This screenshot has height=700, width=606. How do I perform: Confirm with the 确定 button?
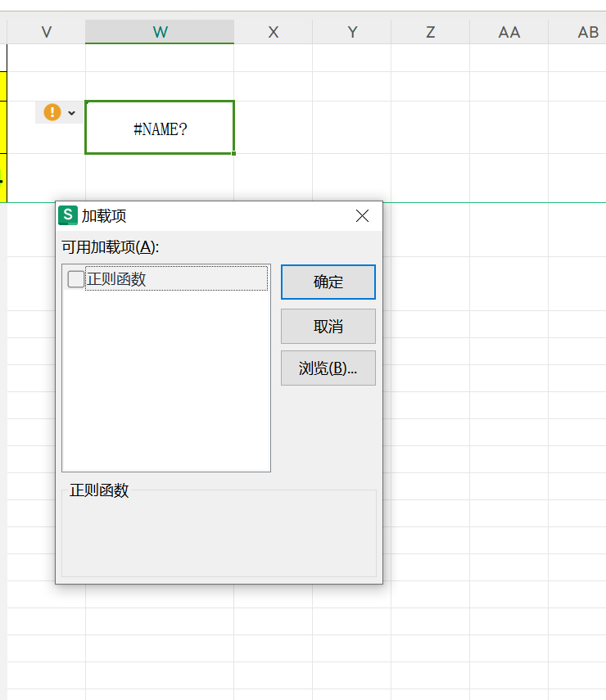point(328,282)
